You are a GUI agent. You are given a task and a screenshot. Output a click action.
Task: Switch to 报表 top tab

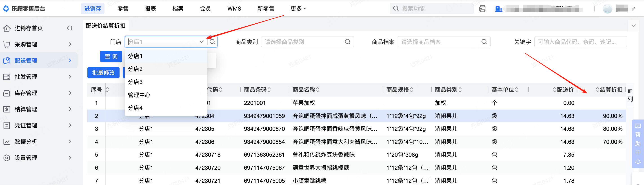[x=150, y=9]
